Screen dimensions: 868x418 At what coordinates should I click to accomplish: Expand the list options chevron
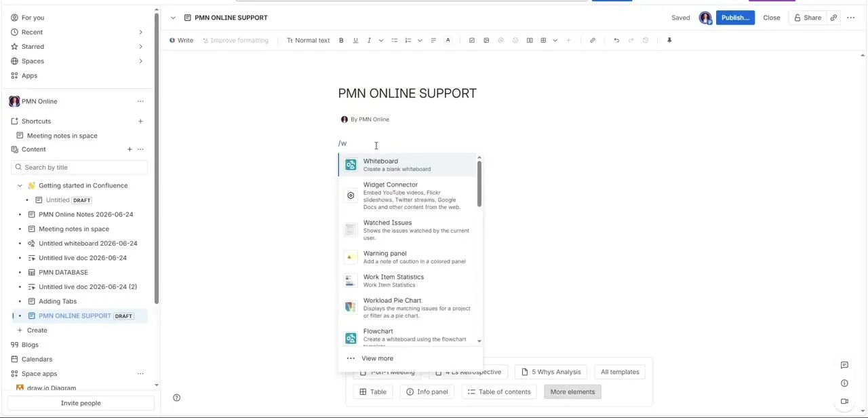tap(420, 40)
